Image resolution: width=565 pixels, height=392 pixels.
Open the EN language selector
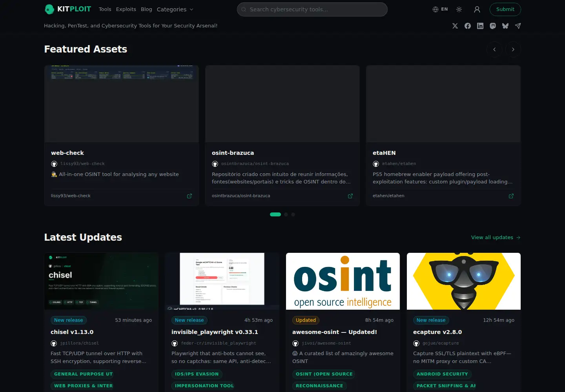pos(440,9)
